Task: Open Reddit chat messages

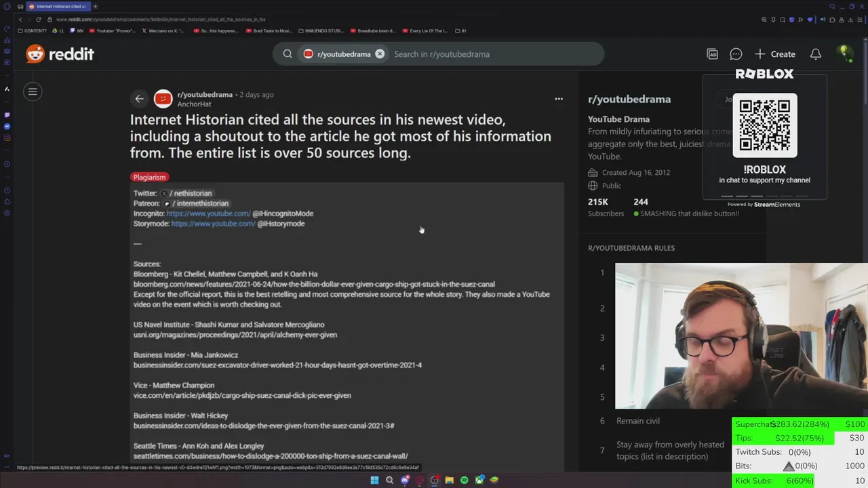Action: tap(736, 54)
